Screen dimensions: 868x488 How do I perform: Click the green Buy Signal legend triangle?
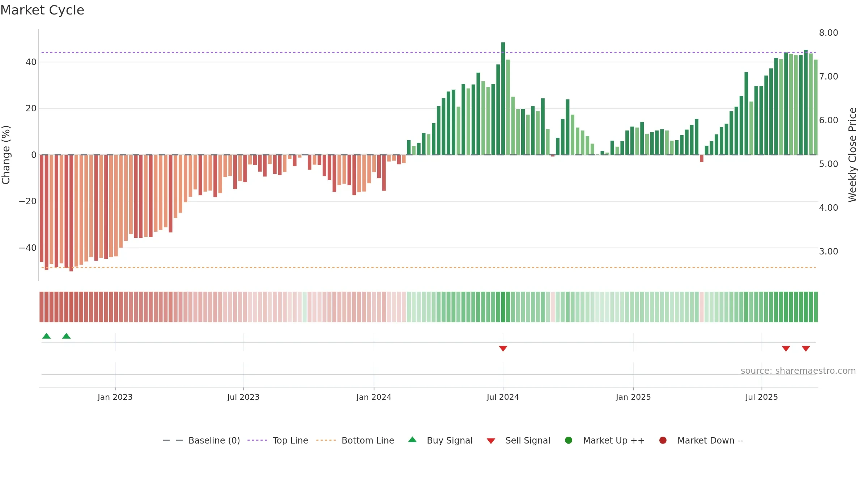(x=412, y=440)
